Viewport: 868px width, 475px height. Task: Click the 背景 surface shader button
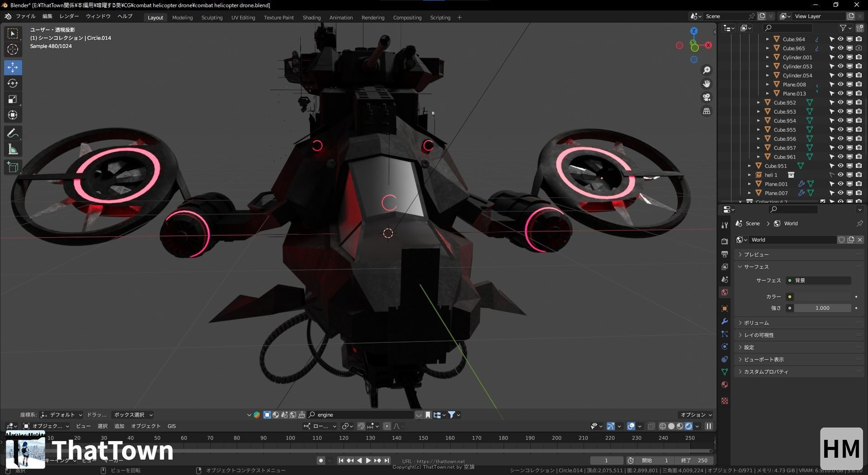pyautogui.click(x=819, y=280)
